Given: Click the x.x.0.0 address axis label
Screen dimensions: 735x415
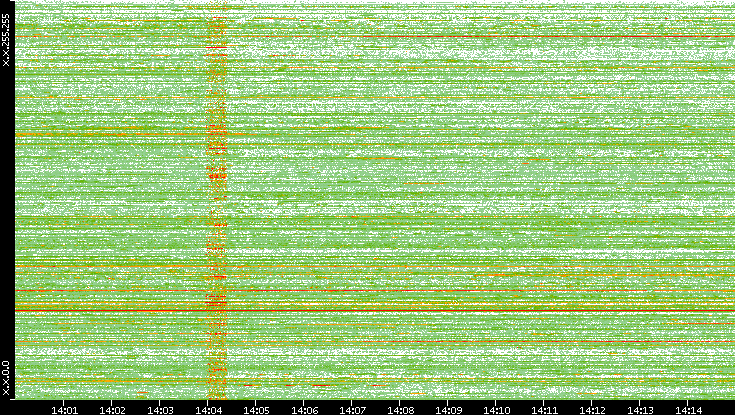Looking at the screenshot, I should pyautogui.click(x=6, y=378).
